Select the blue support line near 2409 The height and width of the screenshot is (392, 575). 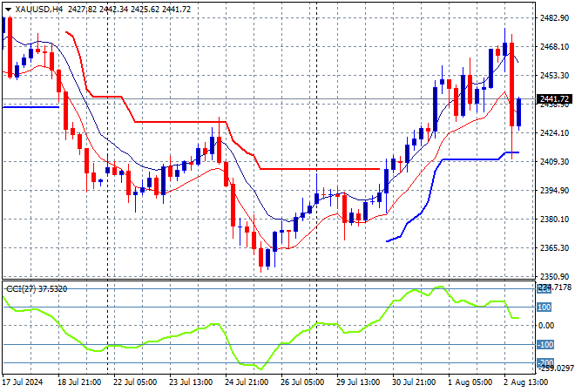click(x=470, y=159)
